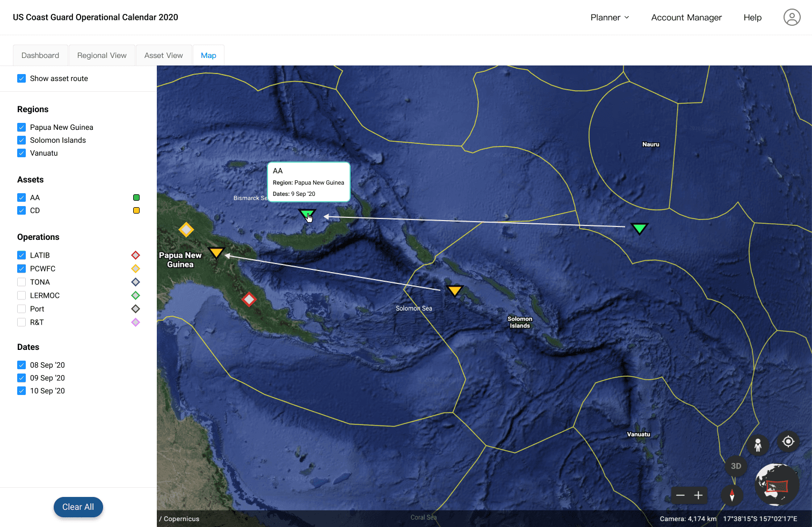Screen dimensions: 812x527
Task: Click the green LERMOC legend diamond
Action: pos(136,295)
